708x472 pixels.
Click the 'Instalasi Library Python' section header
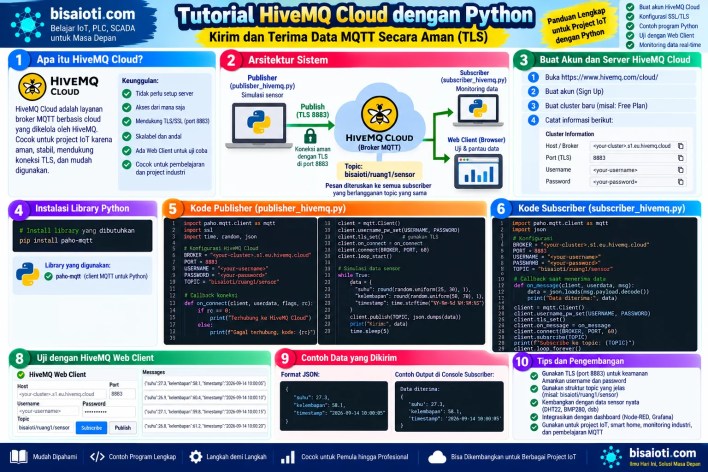point(82,209)
